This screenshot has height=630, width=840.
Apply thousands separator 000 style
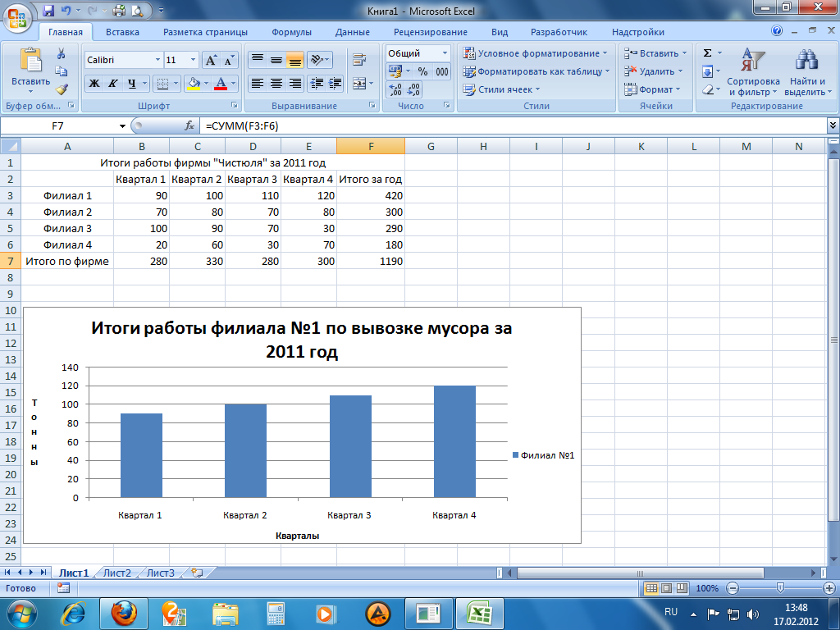click(442, 71)
